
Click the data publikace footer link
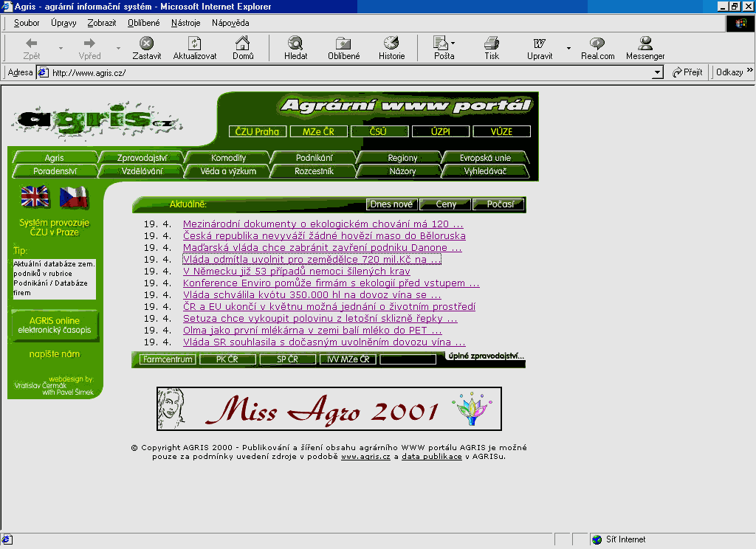click(431, 457)
